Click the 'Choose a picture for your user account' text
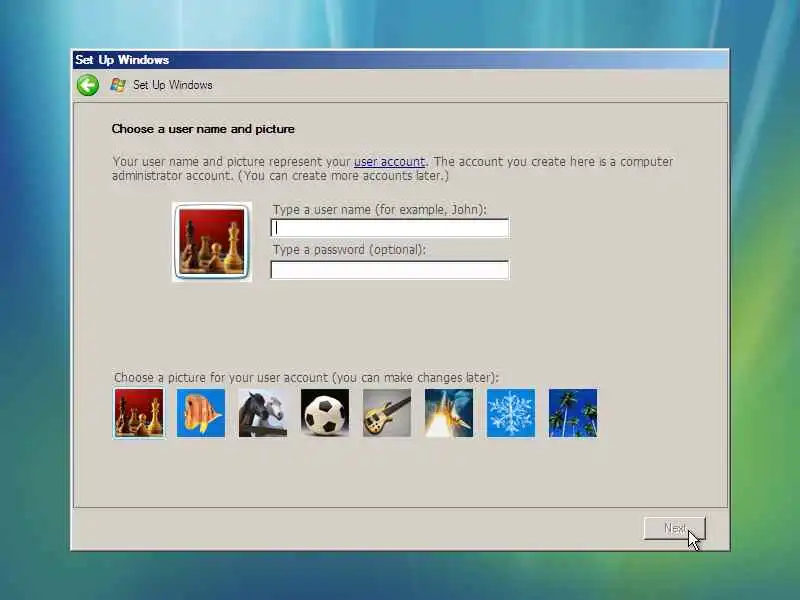Viewport: 800px width, 600px height. pos(306,378)
